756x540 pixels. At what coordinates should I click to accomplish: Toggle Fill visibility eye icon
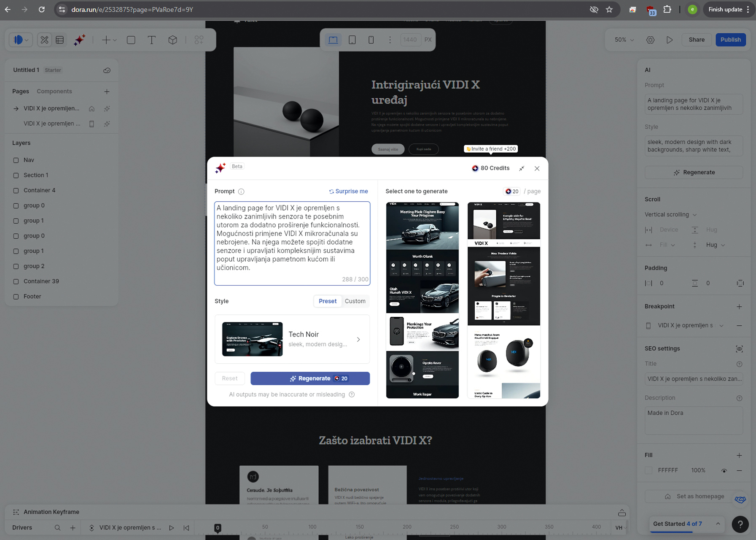point(724,470)
